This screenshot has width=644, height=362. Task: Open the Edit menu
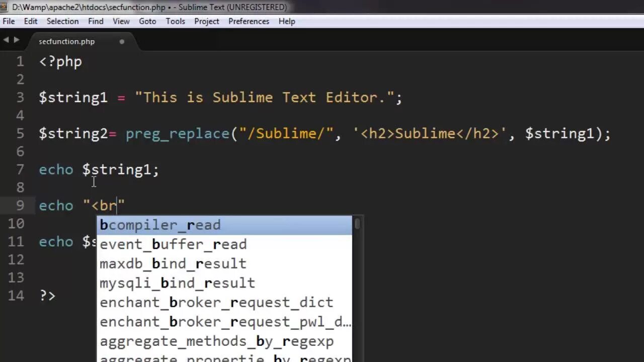click(x=31, y=21)
